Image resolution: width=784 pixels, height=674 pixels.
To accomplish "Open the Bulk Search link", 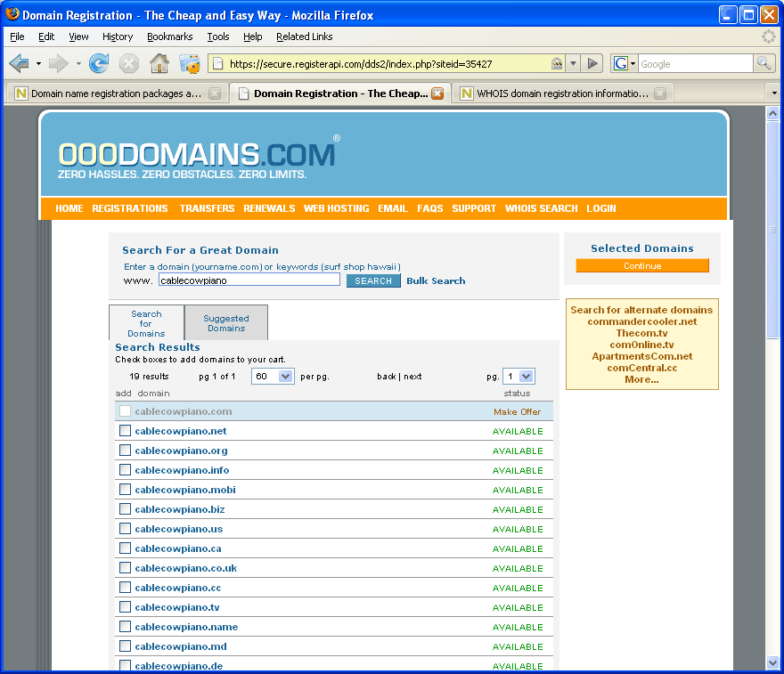I will pyautogui.click(x=436, y=280).
